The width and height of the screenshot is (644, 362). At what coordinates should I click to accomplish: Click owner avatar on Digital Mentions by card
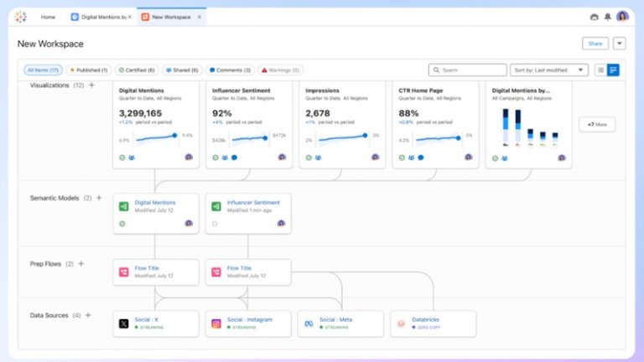pyautogui.click(x=562, y=158)
